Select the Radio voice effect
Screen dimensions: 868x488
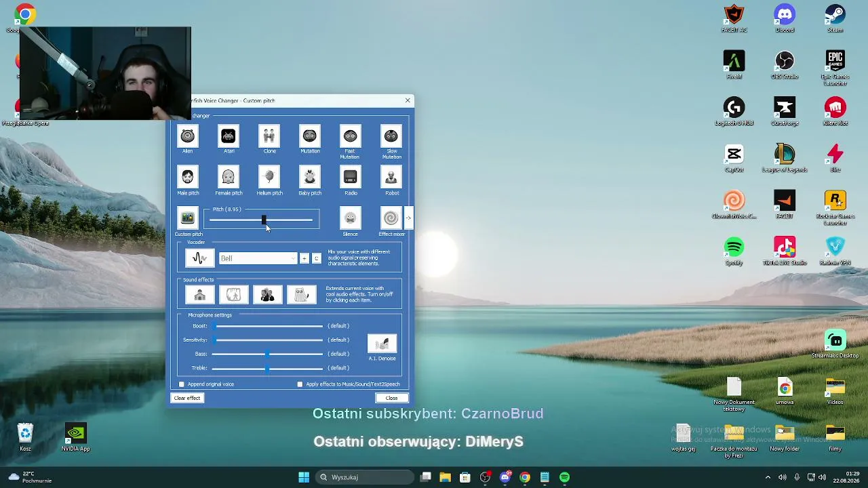pyautogui.click(x=350, y=178)
